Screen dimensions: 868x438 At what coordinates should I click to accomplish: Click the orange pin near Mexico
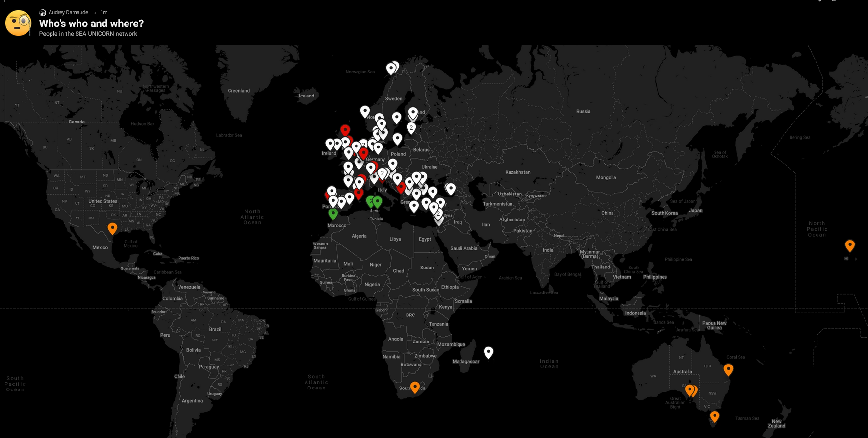point(112,228)
